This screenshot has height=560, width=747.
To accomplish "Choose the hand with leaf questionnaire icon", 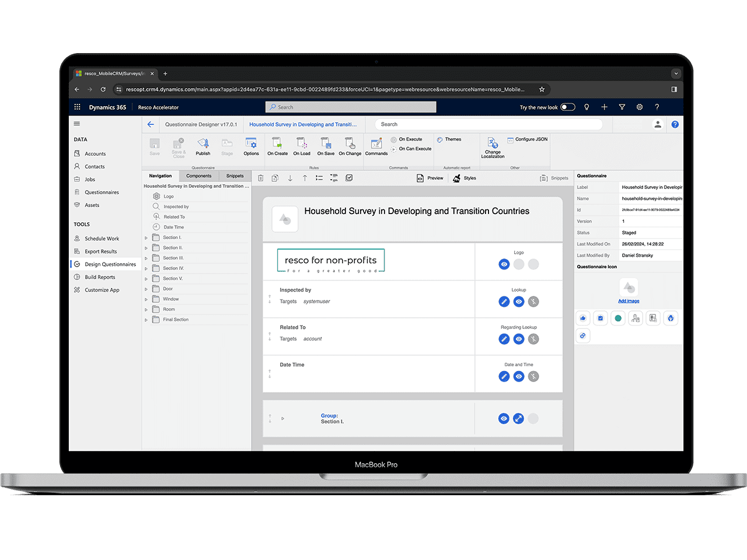I will pos(671,318).
